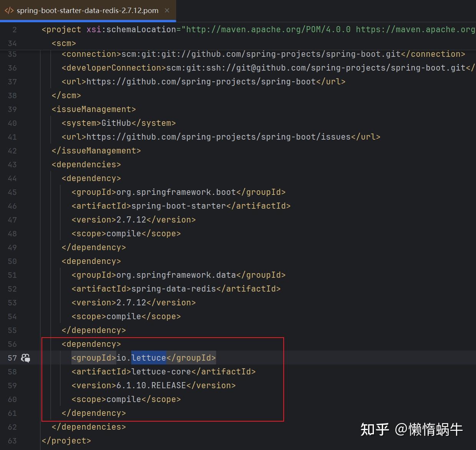Click the opening <dependencies> tag
This screenshot has height=450, width=476.
point(86,165)
